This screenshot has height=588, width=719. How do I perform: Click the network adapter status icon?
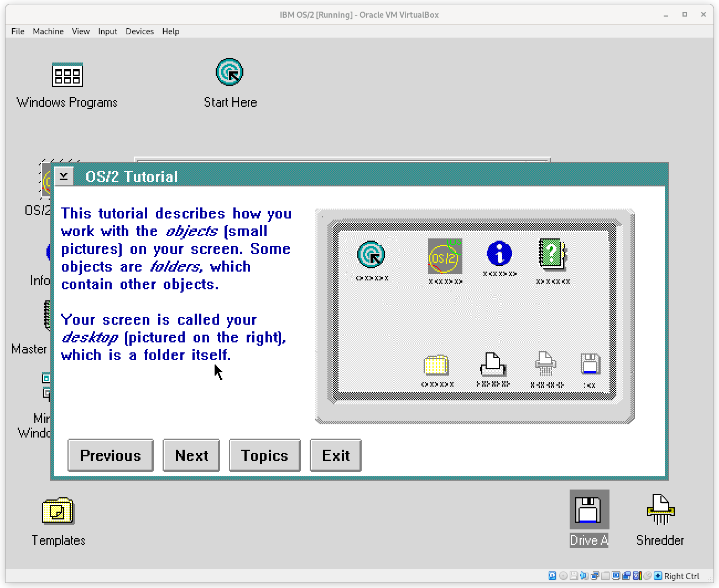pyautogui.click(x=595, y=576)
